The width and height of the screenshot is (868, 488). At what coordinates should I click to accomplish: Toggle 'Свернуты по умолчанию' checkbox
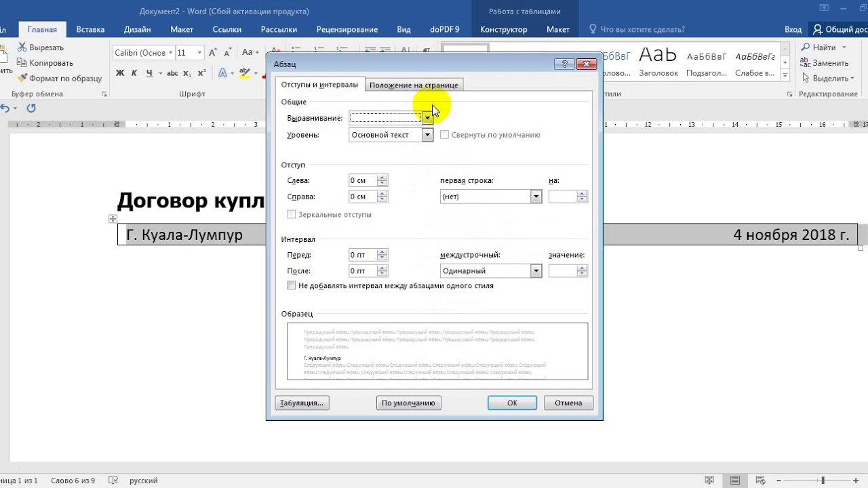[445, 135]
